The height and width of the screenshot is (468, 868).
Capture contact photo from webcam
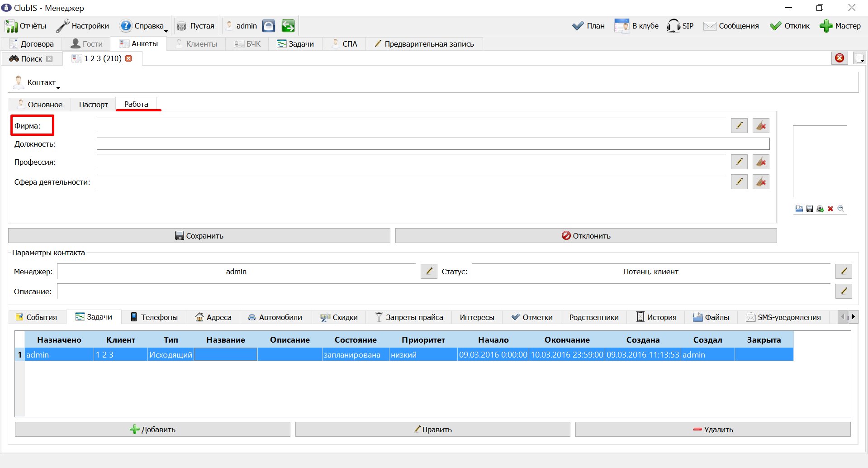820,209
